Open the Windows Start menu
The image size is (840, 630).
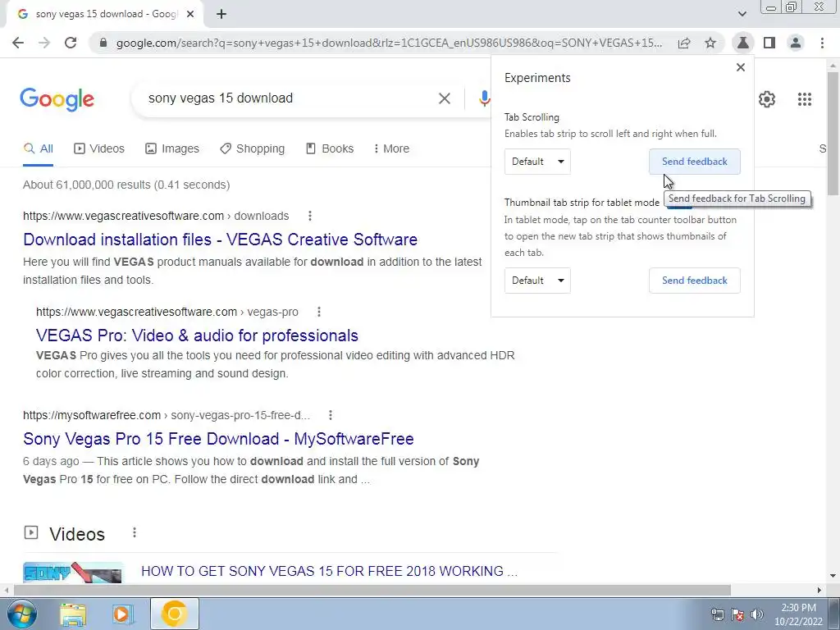(x=21, y=614)
